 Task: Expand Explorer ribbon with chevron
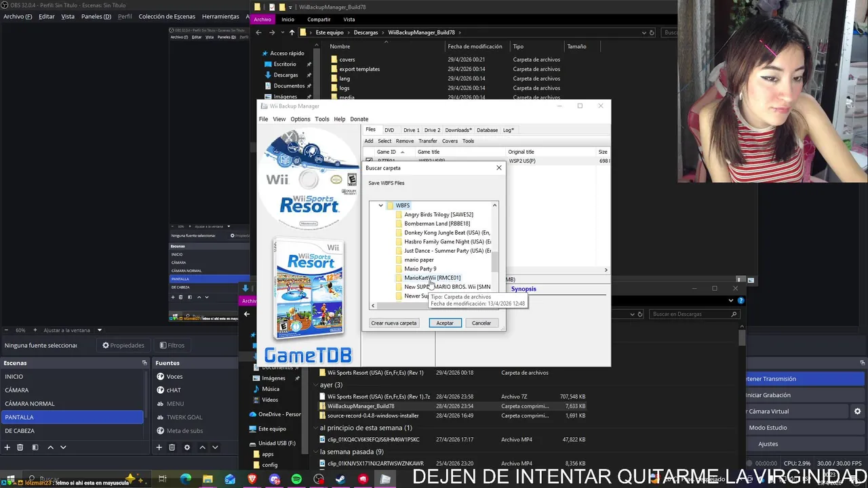click(x=732, y=300)
